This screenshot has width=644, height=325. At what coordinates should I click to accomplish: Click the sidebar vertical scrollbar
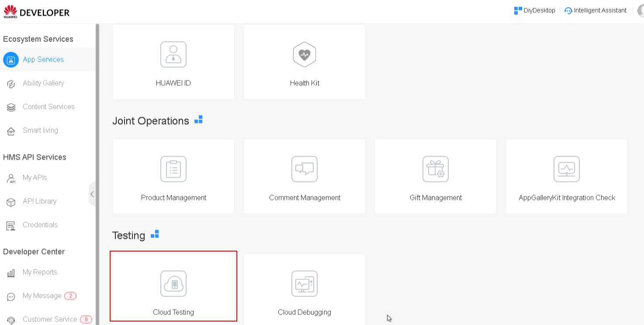pos(97,174)
